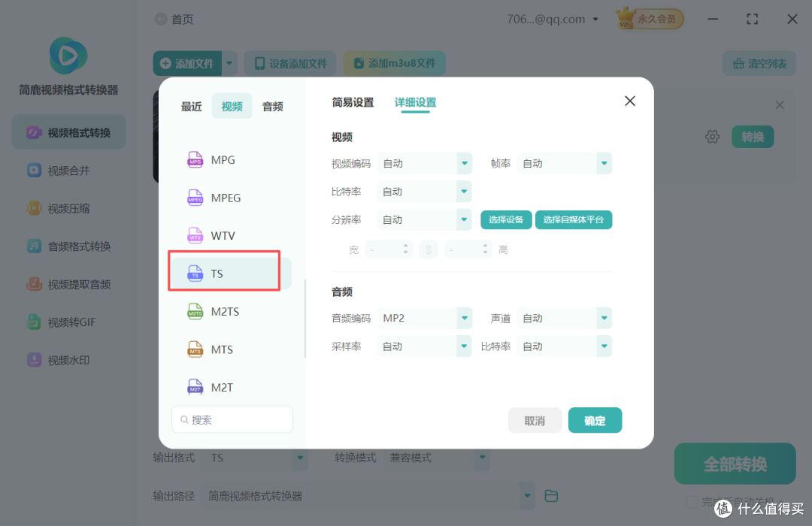Click the 视频合并 sidebar icon
This screenshot has width=812, height=526.
pos(34,171)
